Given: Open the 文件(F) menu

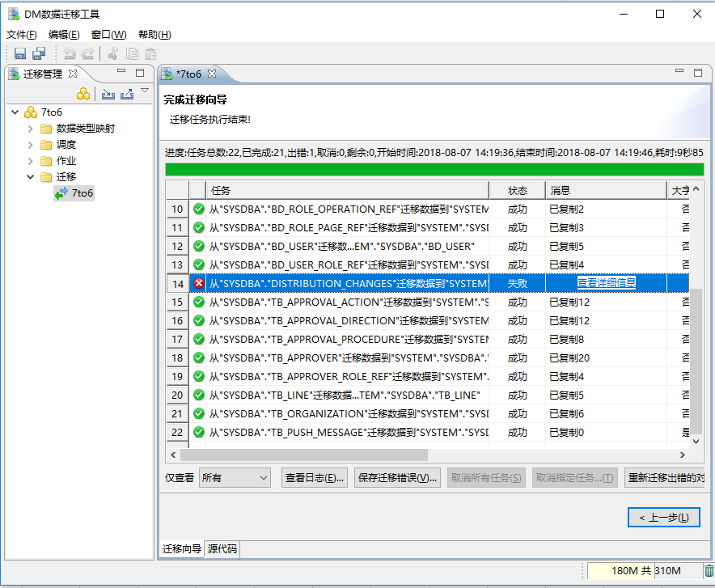Looking at the screenshot, I should tap(21, 35).
